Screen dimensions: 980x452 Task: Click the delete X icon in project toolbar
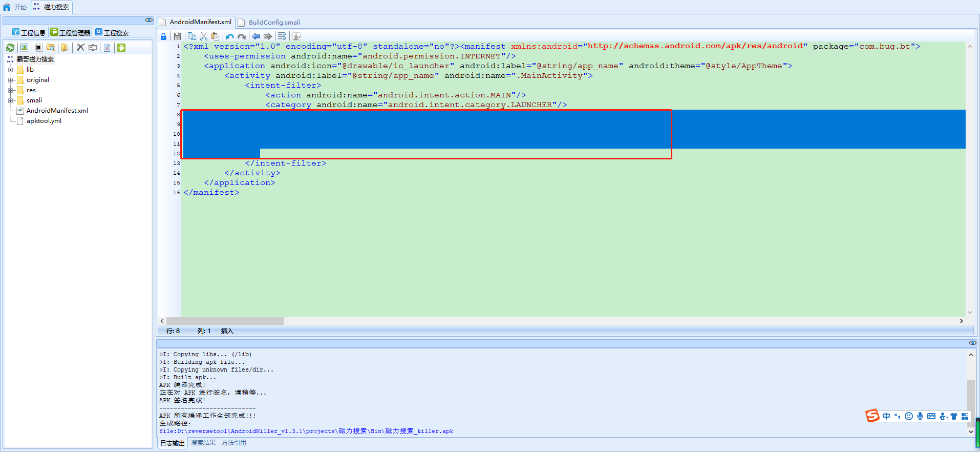tap(80, 48)
